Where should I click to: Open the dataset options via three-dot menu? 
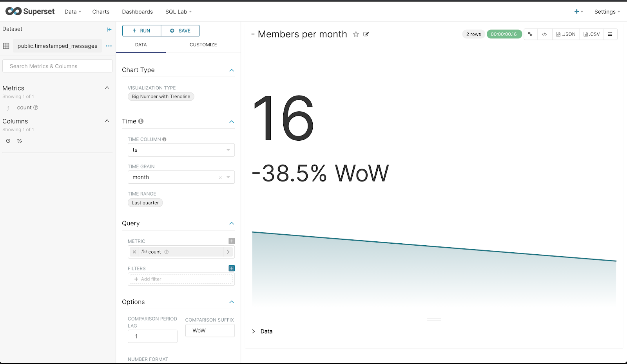109,45
